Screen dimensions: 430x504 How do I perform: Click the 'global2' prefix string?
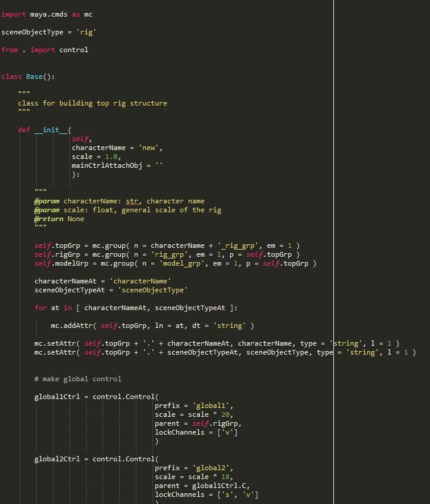click(x=211, y=468)
